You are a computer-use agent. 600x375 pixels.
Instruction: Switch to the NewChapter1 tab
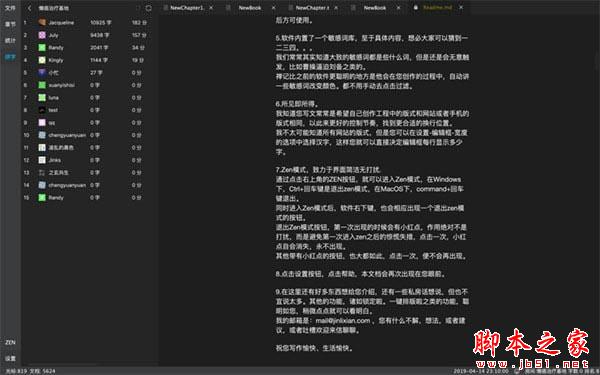click(187, 8)
